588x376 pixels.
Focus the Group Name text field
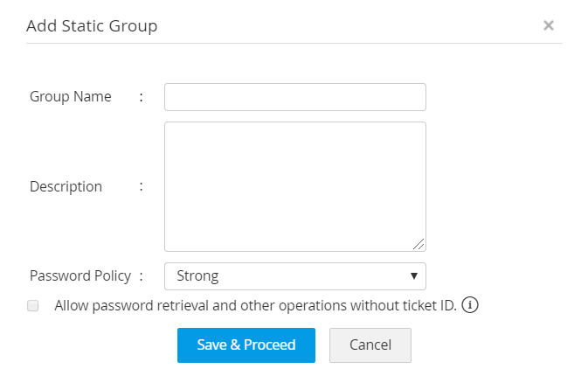point(294,97)
